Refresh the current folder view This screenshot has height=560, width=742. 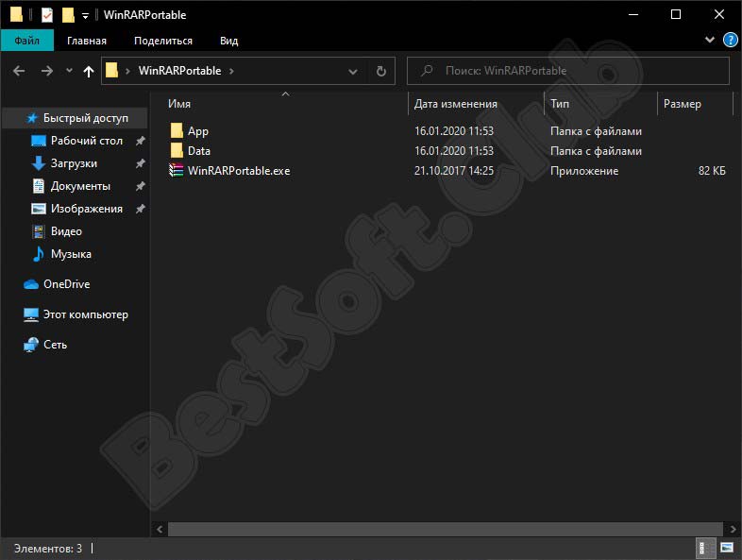(x=381, y=72)
